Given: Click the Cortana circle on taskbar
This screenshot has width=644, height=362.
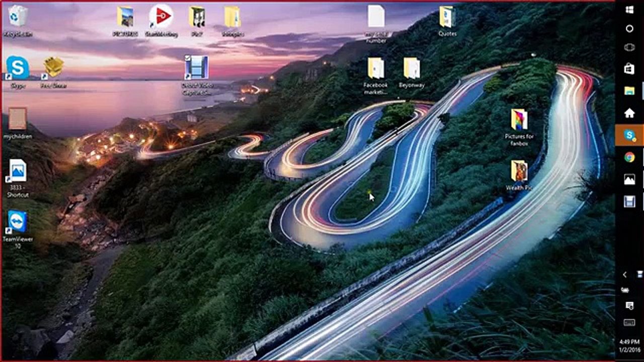Looking at the screenshot, I should point(629,29).
